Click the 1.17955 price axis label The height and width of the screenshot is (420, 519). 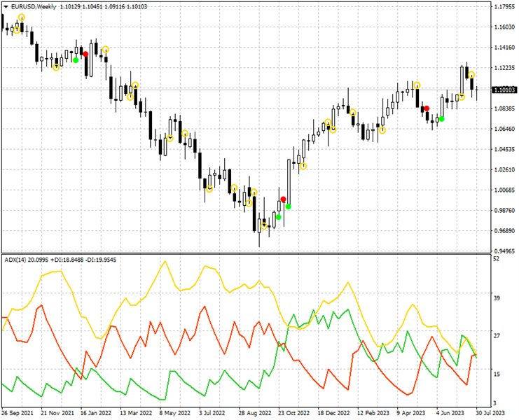(x=504, y=6)
